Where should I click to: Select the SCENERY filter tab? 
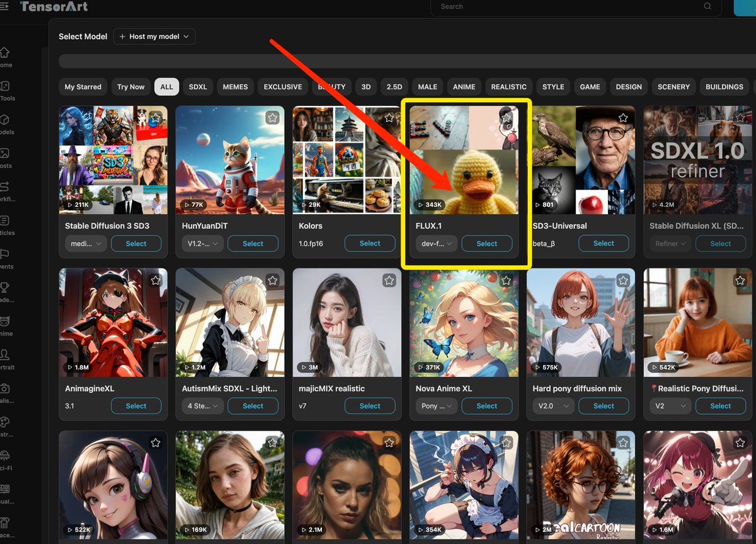673,87
